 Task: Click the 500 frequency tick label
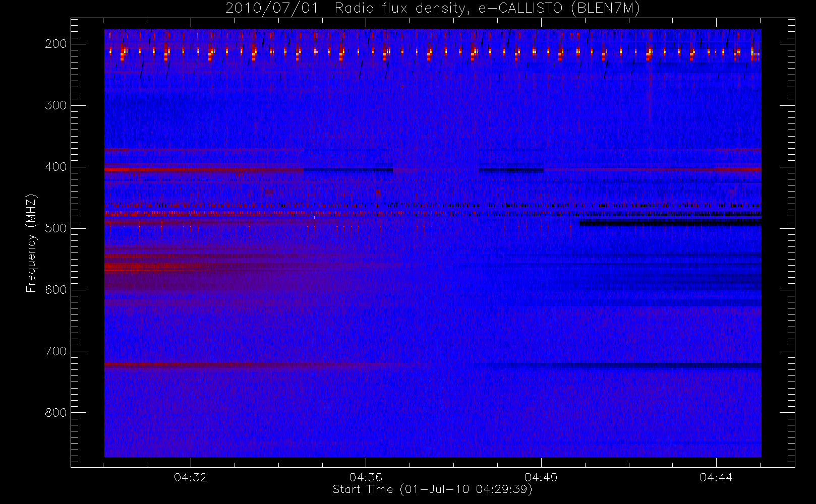click(x=56, y=228)
